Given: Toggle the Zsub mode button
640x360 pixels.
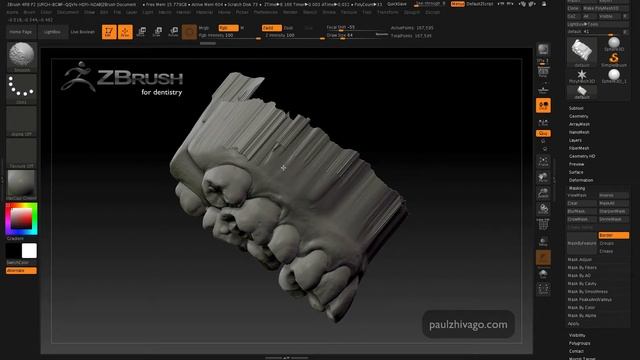Looking at the screenshot, I should tap(289, 28).
